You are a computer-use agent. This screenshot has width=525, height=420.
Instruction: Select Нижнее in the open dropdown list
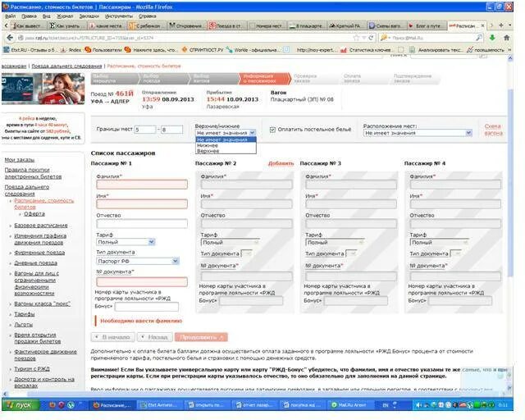point(226,145)
